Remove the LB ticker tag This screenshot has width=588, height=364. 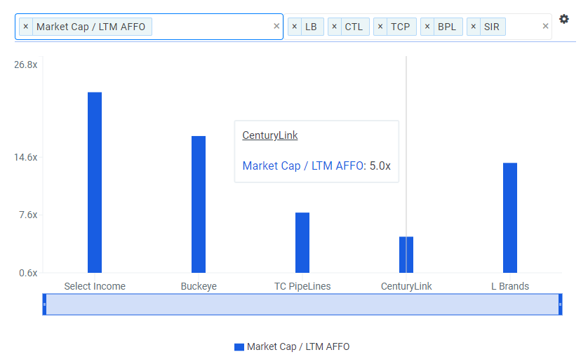point(295,27)
